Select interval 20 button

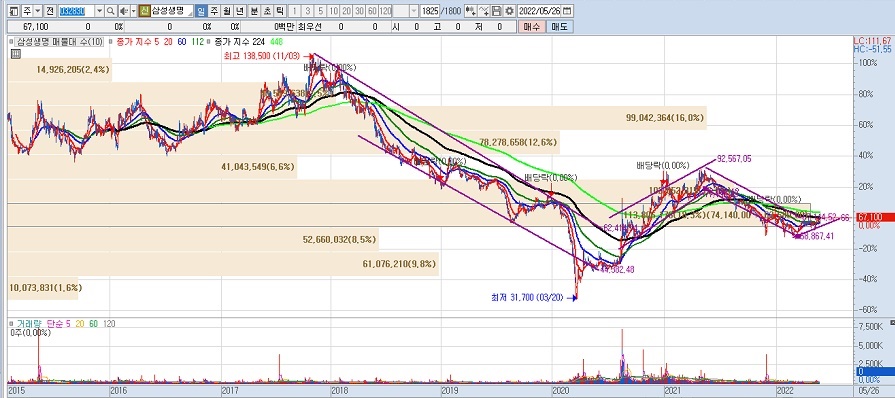click(346, 11)
